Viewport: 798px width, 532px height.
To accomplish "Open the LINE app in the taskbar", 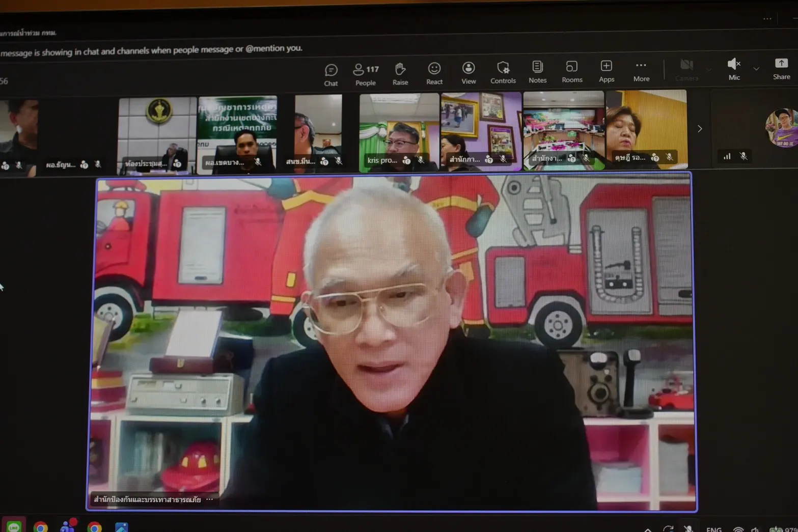I will (x=14, y=526).
